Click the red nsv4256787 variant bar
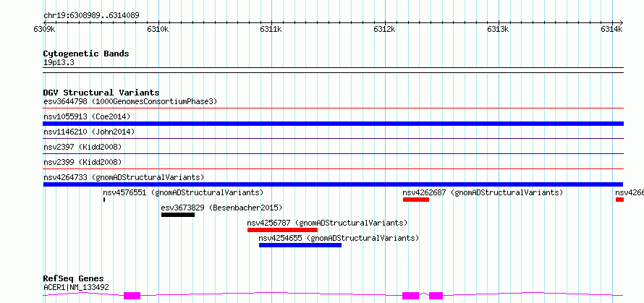The width and height of the screenshot is (644, 303). pos(283,230)
